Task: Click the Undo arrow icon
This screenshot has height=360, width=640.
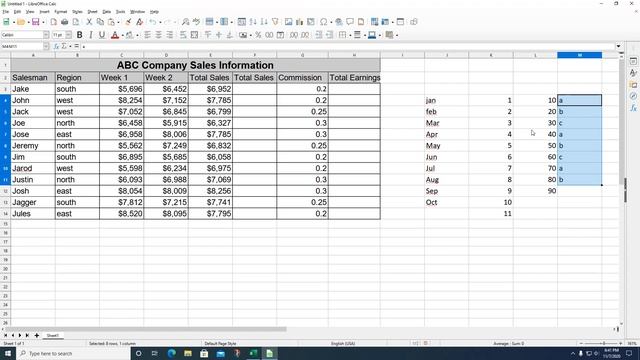Action: (x=153, y=22)
